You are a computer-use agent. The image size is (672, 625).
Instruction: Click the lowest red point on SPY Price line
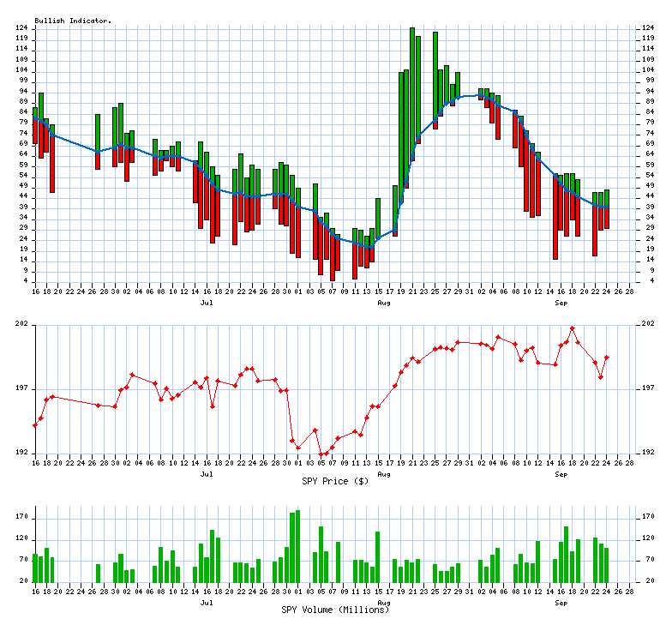(321, 455)
